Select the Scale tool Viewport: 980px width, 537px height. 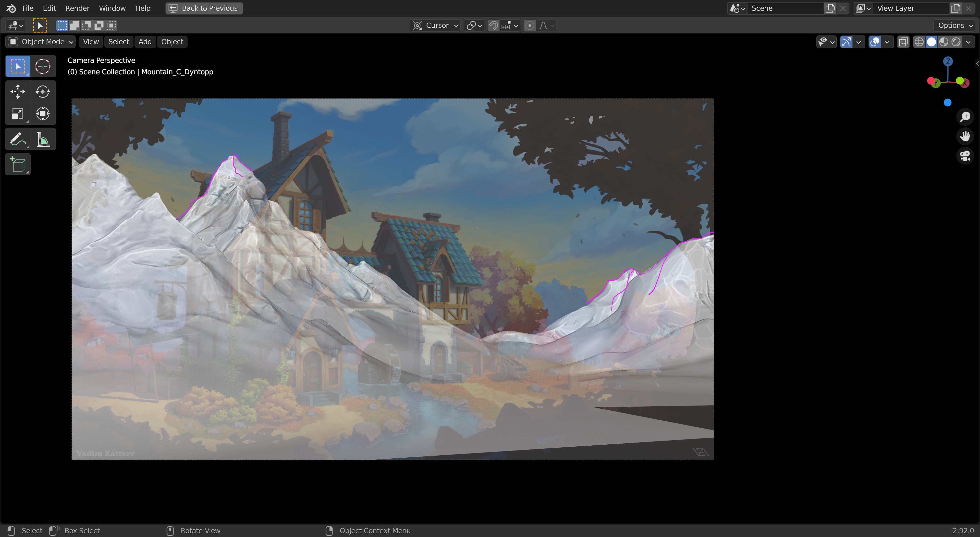coord(18,114)
